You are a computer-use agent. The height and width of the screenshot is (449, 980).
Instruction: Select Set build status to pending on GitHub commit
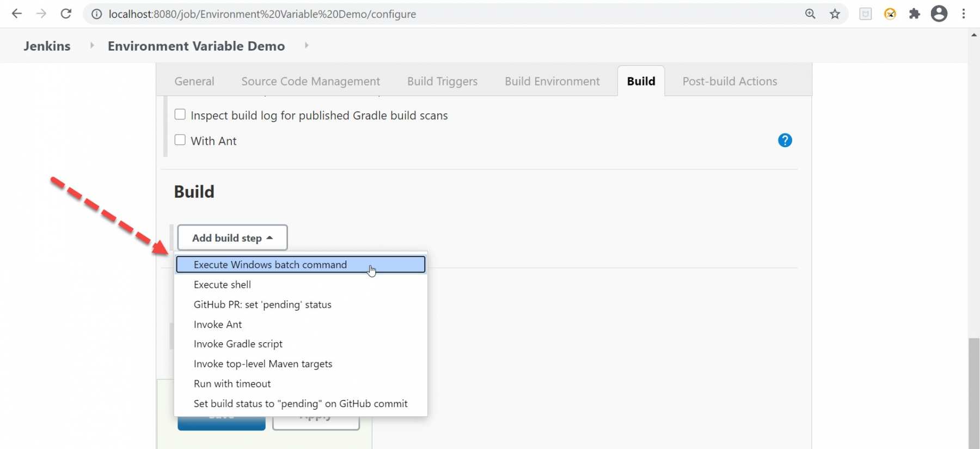point(301,404)
